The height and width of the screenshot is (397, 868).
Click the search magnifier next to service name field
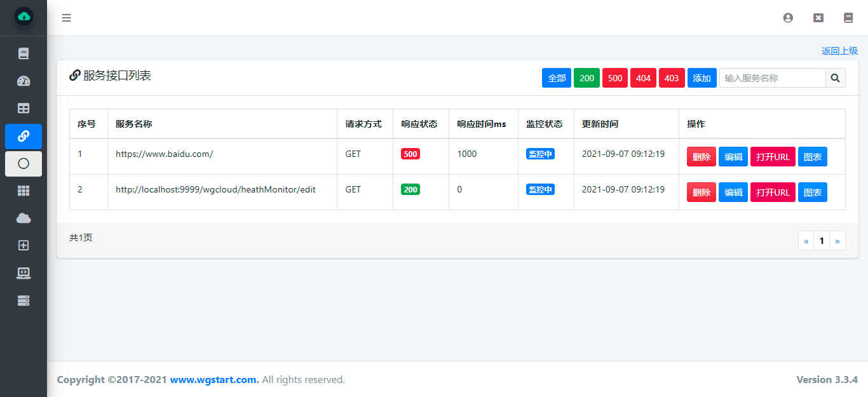tap(835, 77)
